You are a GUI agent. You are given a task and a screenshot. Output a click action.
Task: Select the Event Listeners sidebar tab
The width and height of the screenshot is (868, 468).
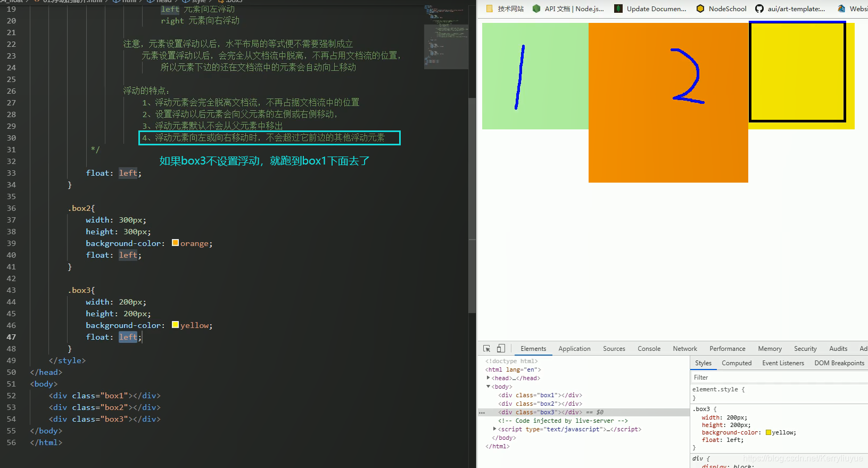783,363
